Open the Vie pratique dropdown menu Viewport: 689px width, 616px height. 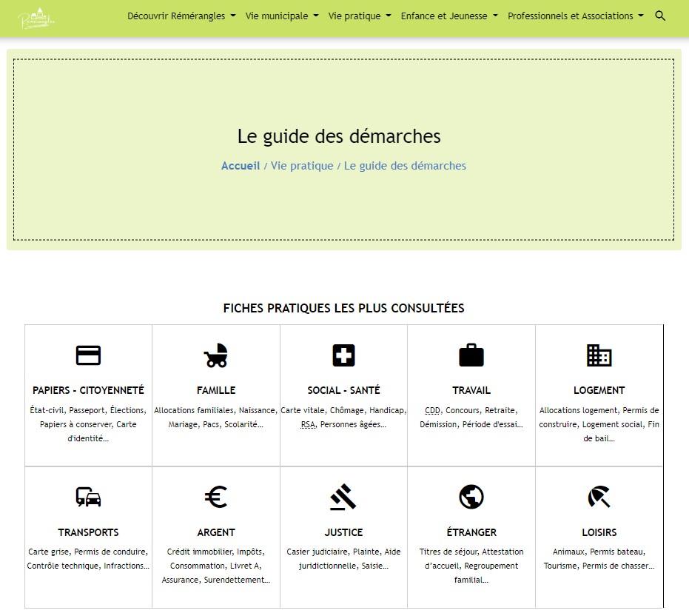pos(360,16)
